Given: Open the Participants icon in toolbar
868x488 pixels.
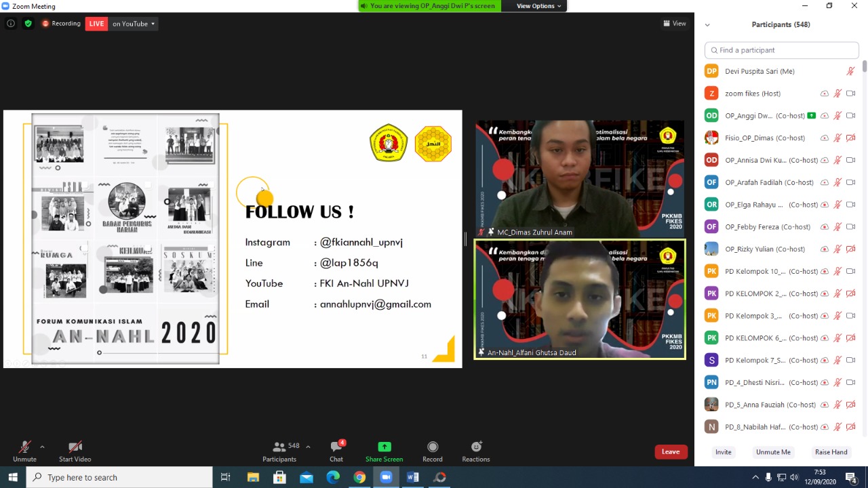Looking at the screenshot, I should coord(279,447).
